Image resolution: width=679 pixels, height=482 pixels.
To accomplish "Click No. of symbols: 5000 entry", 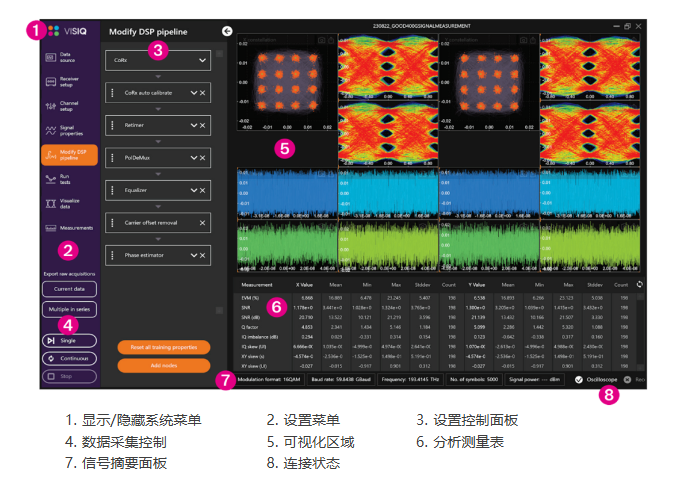I will coord(474,379).
